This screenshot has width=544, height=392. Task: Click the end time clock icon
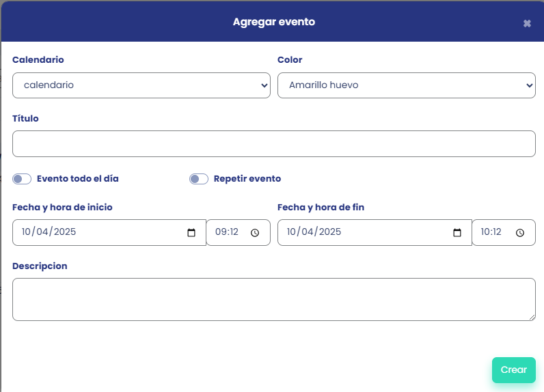[x=520, y=232]
